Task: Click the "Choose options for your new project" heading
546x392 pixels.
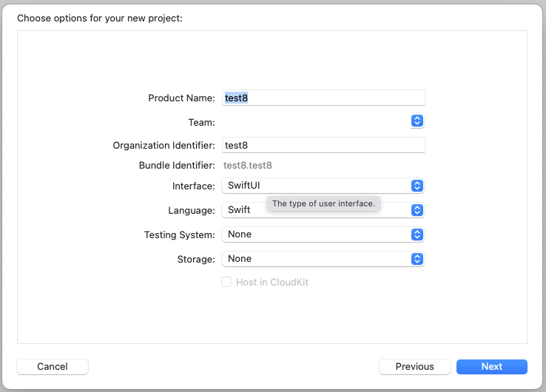Action: tap(99, 18)
